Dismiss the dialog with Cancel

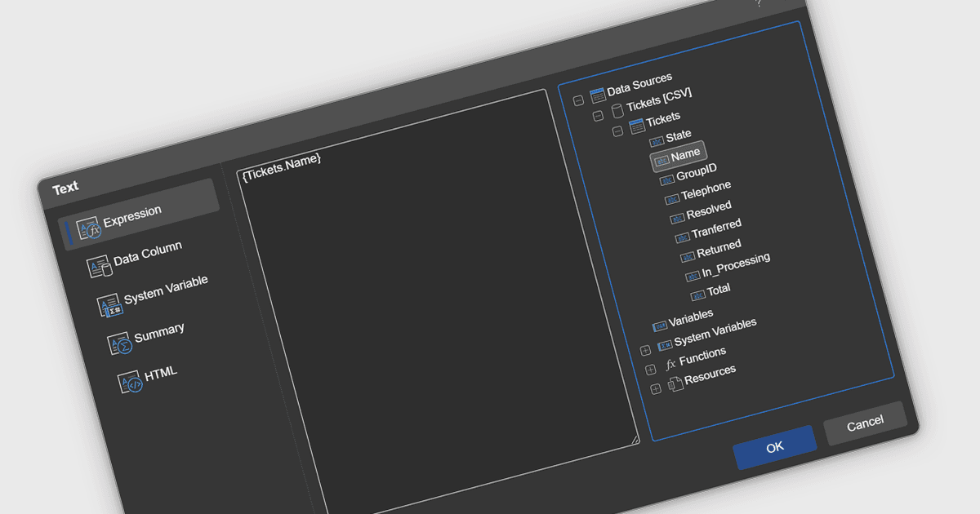(865, 423)
